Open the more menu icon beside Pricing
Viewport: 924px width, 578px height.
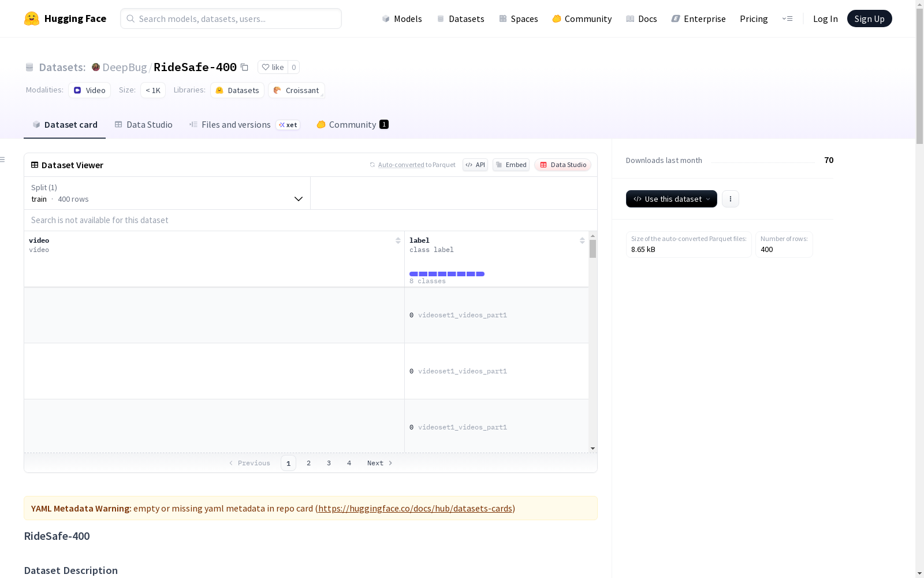coord(787,18)
